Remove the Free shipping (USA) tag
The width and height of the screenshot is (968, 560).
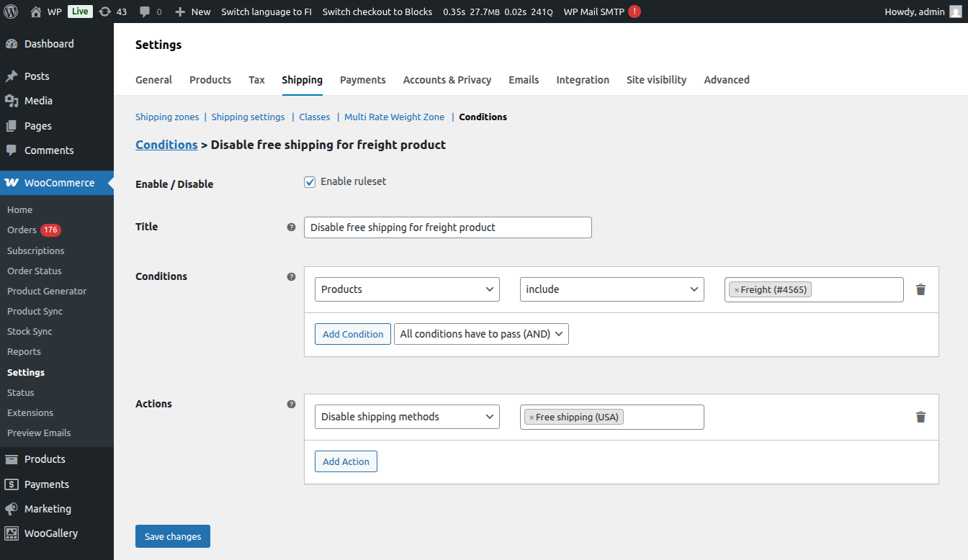pos(532,417)
